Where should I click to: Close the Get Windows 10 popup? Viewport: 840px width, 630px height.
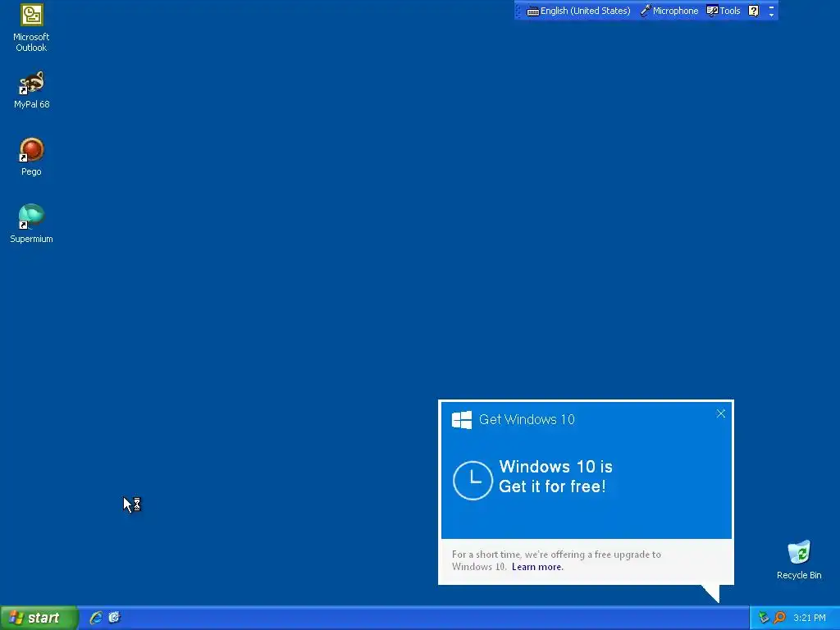coord(720,413)
